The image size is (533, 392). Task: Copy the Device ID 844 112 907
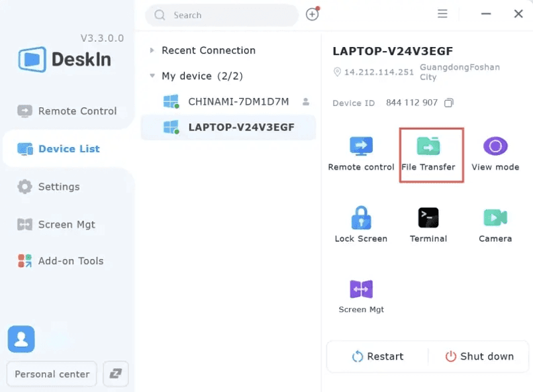[x=449, y=103]
